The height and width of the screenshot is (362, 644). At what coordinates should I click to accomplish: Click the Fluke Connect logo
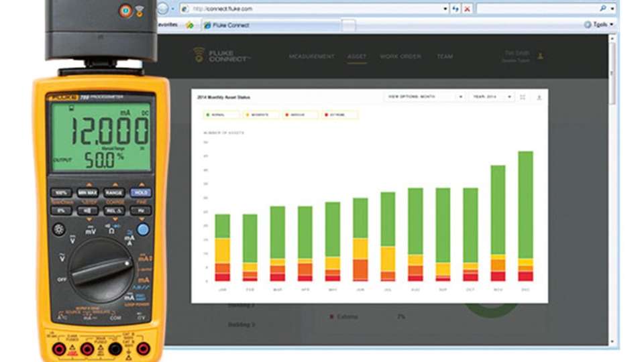[222, 56]
